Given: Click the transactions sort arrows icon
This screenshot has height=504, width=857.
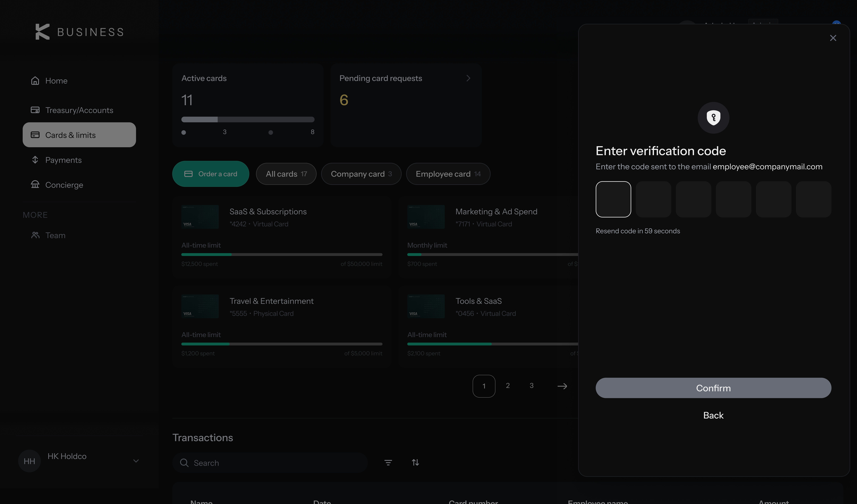Looking at the screenshot, I should coord(415,463).
